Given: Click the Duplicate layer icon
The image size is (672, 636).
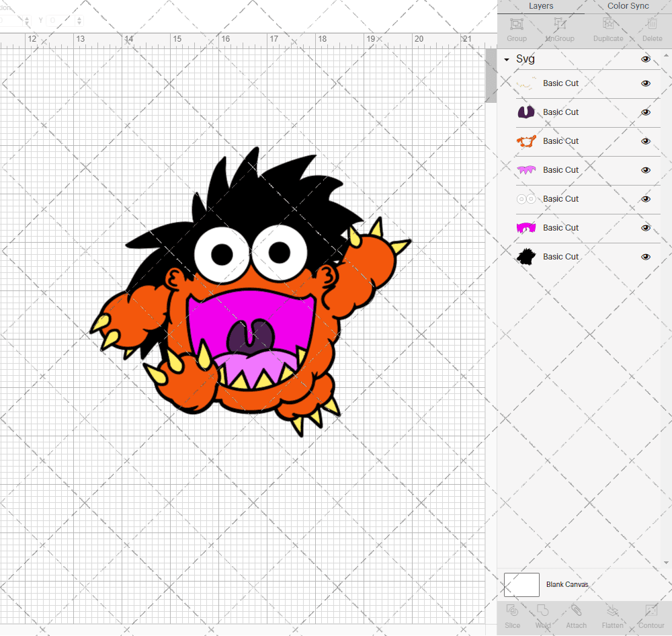Looking at the screenshot, I should pyautogui.click(x=607, y=29).
